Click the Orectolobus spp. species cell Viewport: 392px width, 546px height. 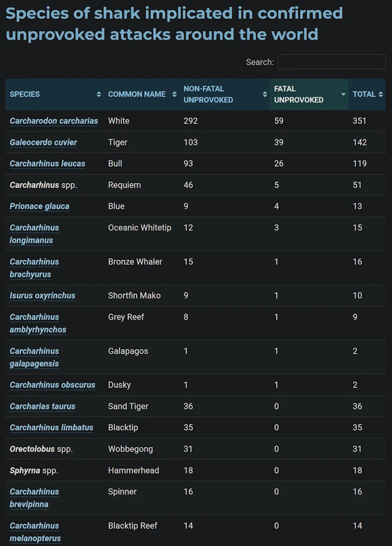41,449
